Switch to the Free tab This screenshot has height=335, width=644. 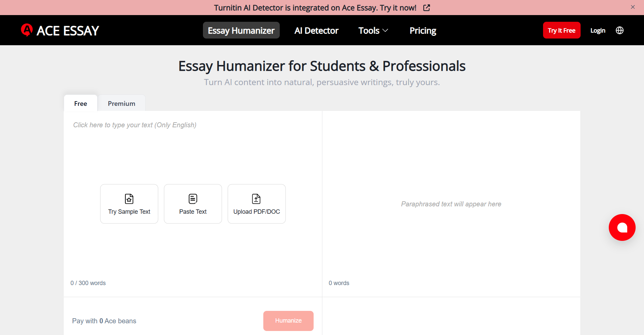(80, 103)
